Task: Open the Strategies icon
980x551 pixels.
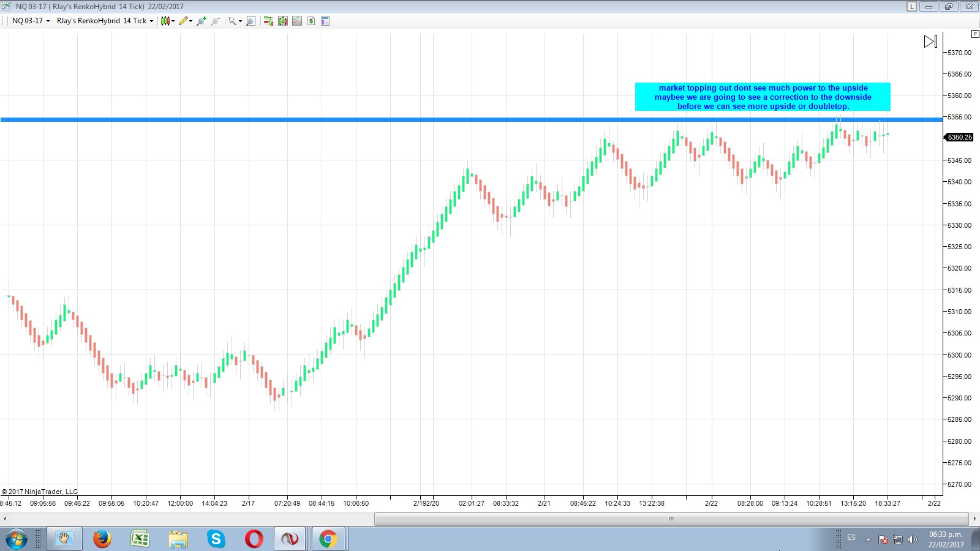Action: pos(297,21)
